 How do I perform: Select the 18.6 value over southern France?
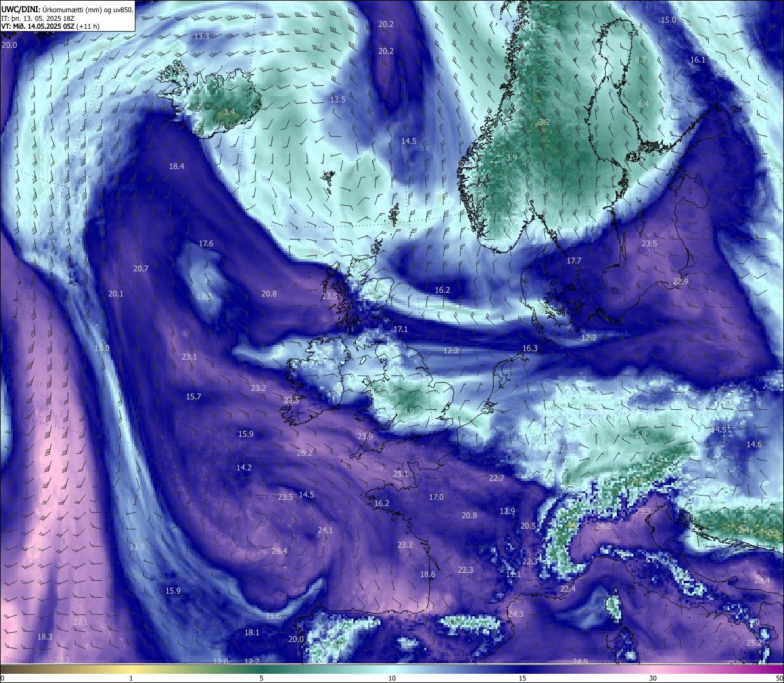(x=428, y=574)
